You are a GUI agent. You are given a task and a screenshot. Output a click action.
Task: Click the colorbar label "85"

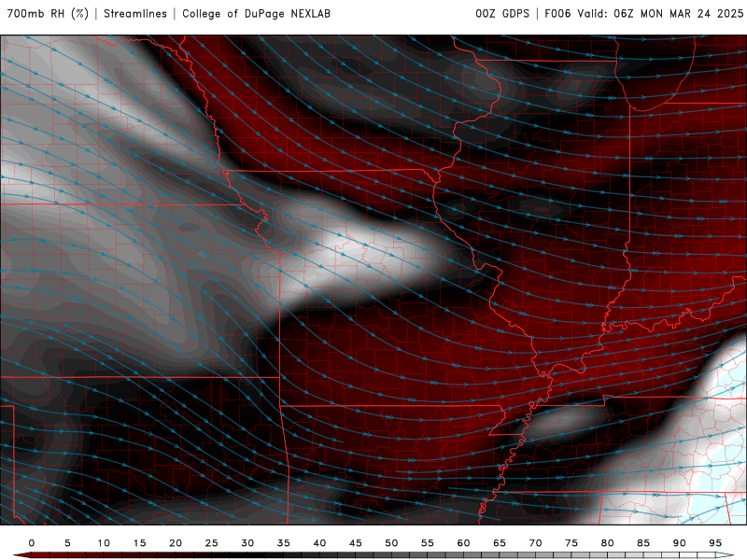pos(643,543)
